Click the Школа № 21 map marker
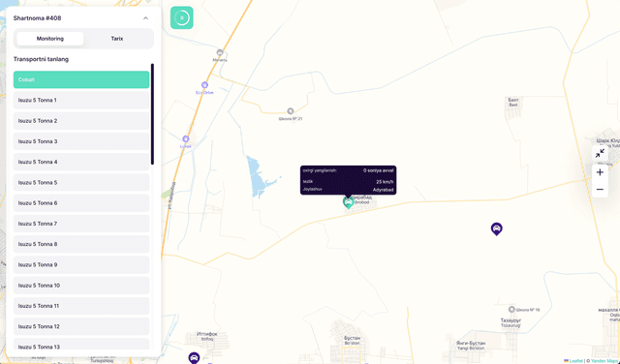The width and height of the screenshot is (620, 364). click(291, 111)
